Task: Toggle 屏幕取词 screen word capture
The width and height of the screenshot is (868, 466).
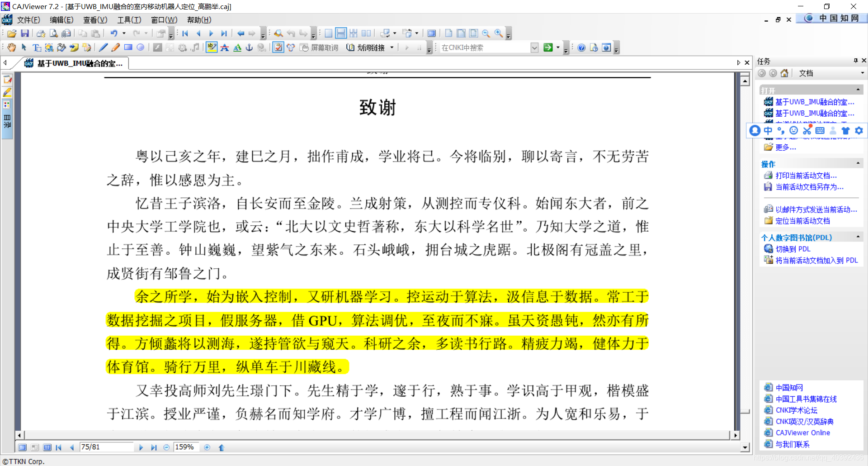Action: 319,48
